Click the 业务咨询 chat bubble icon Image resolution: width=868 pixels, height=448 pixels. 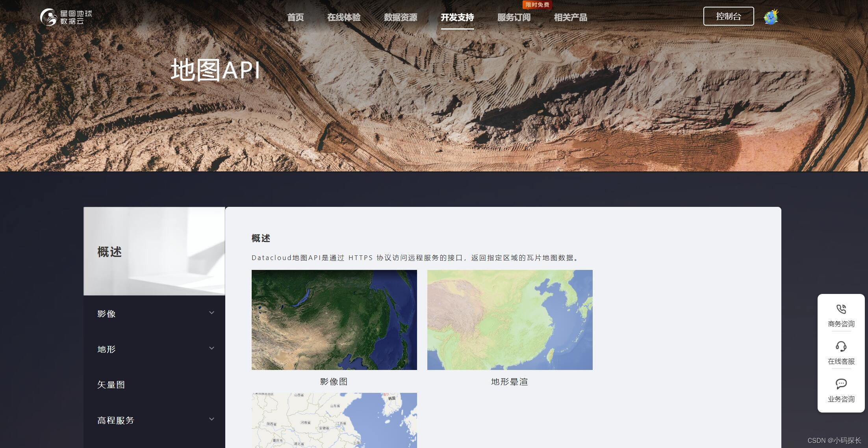click(841, 384)
